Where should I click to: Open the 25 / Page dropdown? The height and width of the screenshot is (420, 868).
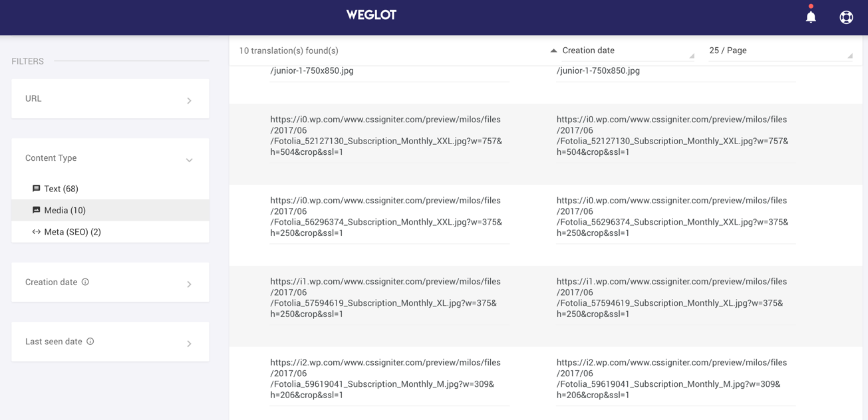(781, 51)
